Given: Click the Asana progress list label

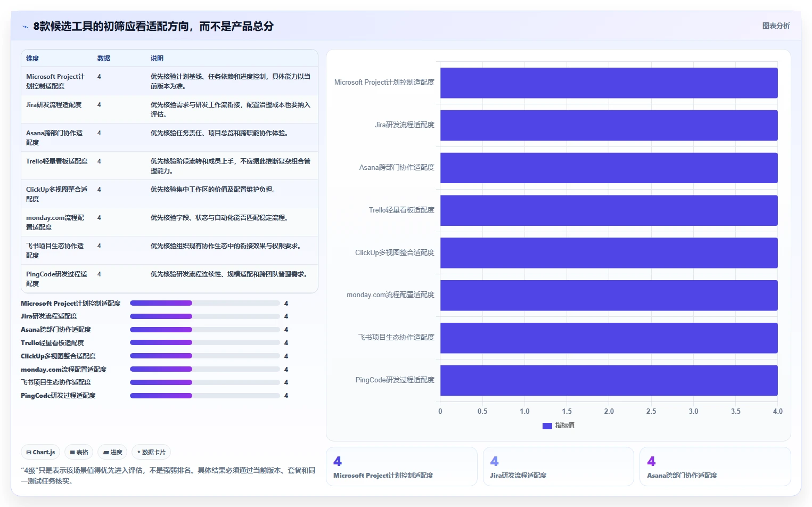Looking at the screenshot, I should point(56,330).
